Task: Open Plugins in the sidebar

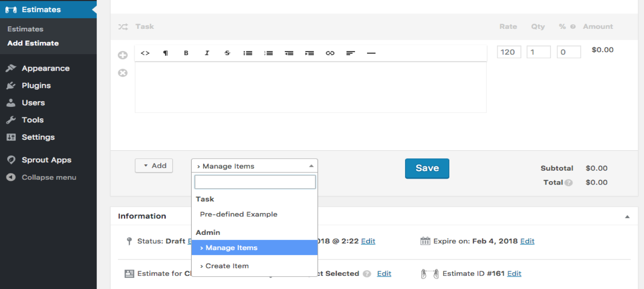Action: pos(36,85)
